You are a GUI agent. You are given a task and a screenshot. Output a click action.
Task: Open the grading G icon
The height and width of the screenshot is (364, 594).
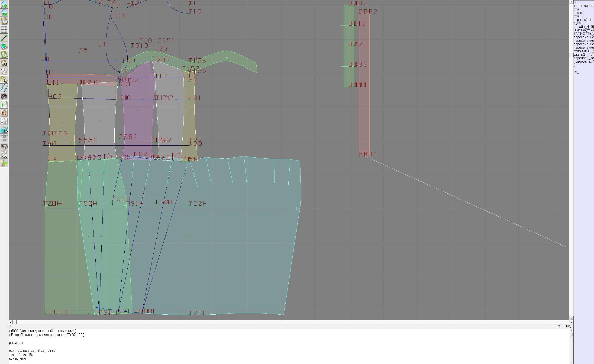point(4,80)
